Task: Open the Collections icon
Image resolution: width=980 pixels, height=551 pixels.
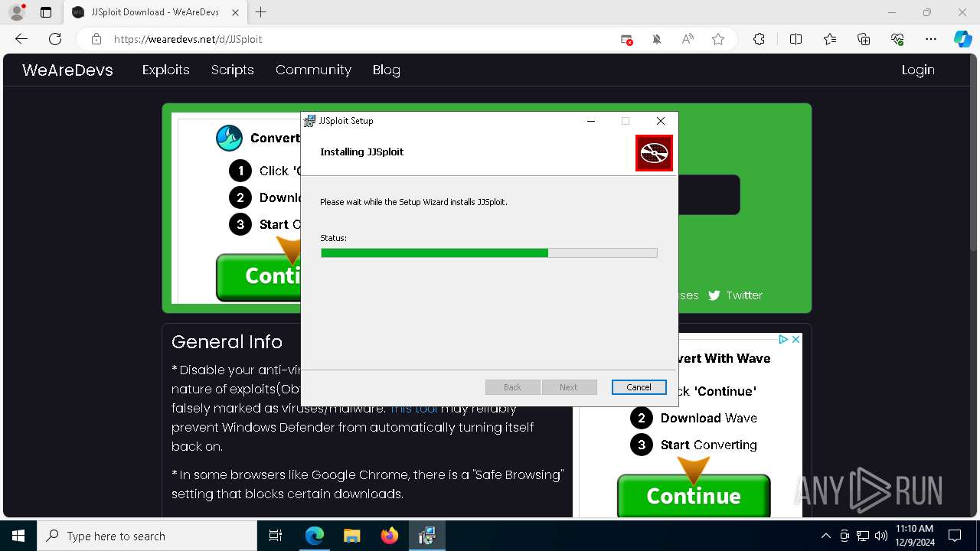Action: coord(864,39)
